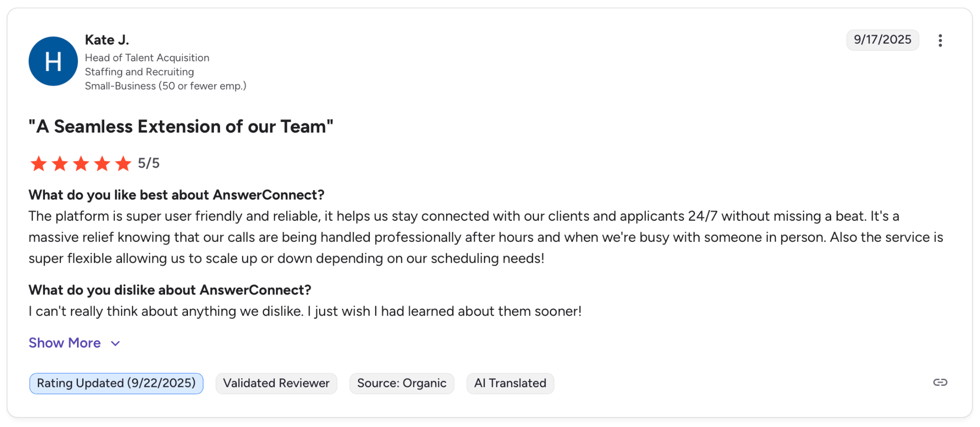The width and height of the screenshot is (980, 427).
Task: Click the "What do you like best" heading
Action: (x=176, y=195)
